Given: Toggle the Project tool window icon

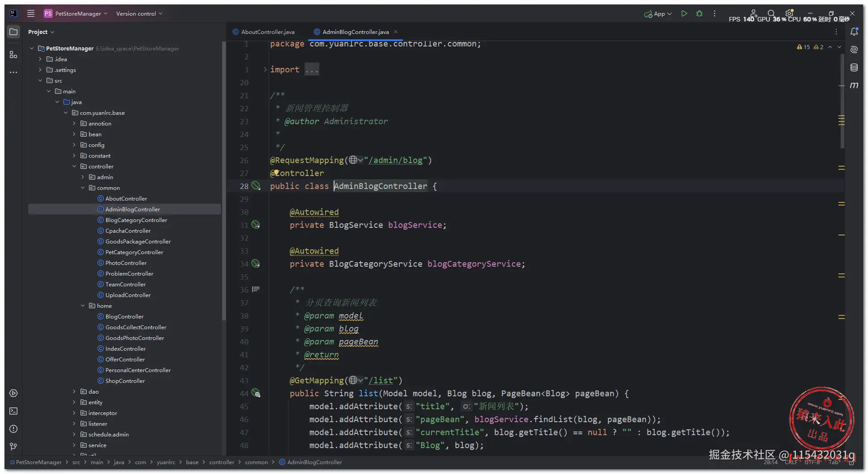Looking at the screenshot, I should click(13, 32).
